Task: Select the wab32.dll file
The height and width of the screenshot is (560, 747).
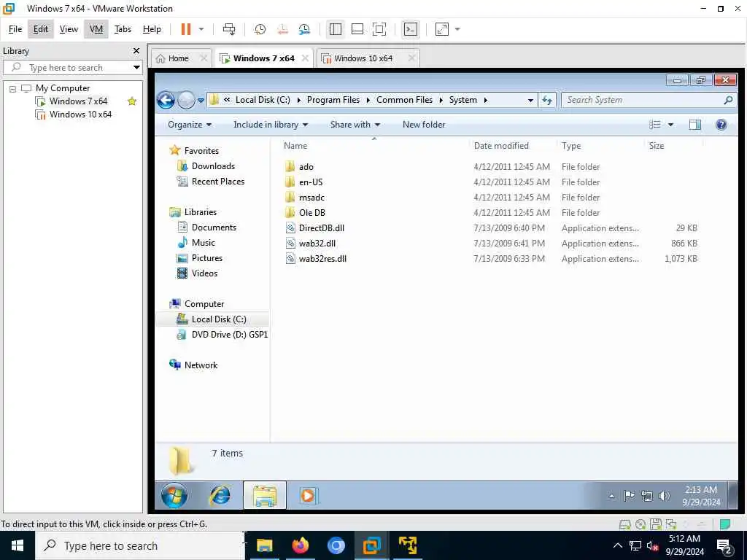Action: (x=317, y=244)
